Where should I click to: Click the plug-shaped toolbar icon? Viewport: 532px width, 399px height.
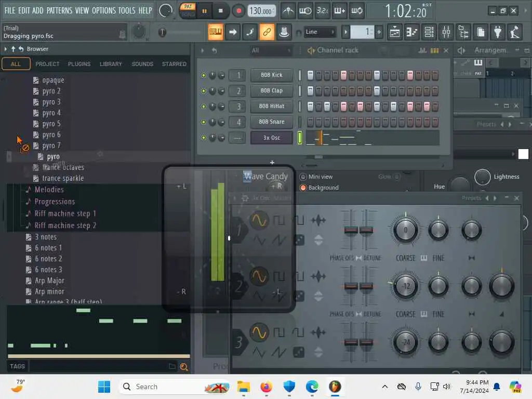pos(498,32)
